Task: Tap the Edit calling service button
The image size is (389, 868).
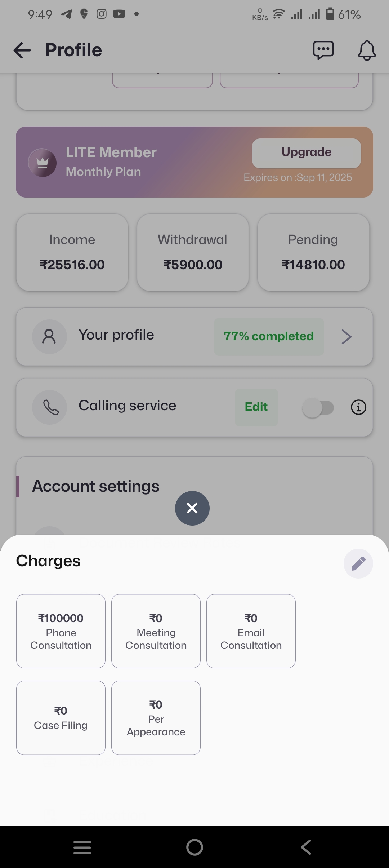Action: pos(256,407)
